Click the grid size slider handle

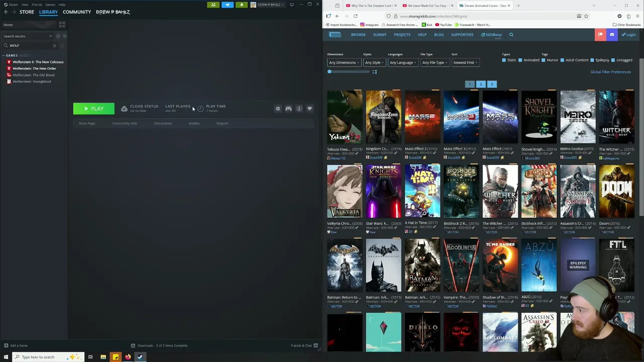[x=330, y=72]
